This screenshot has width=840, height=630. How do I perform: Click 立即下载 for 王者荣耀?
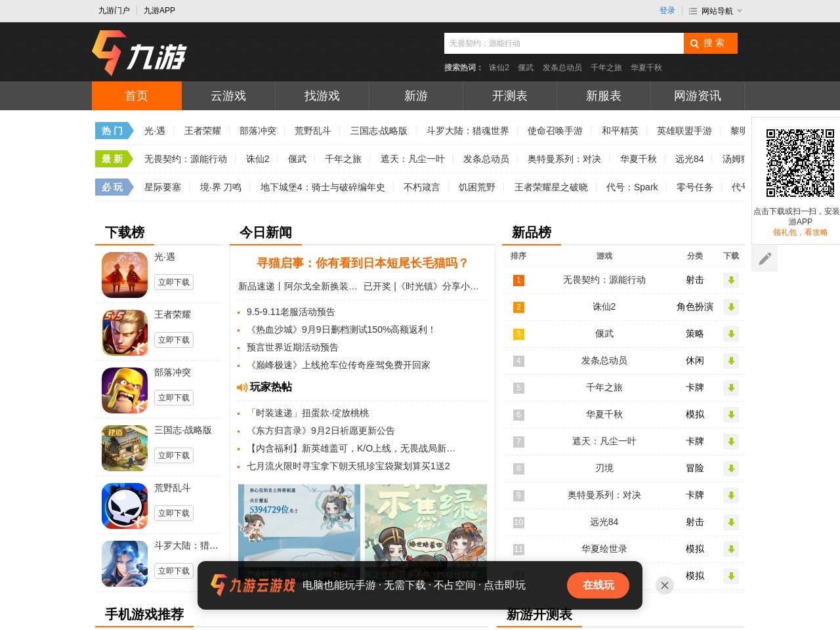(174, 340)
